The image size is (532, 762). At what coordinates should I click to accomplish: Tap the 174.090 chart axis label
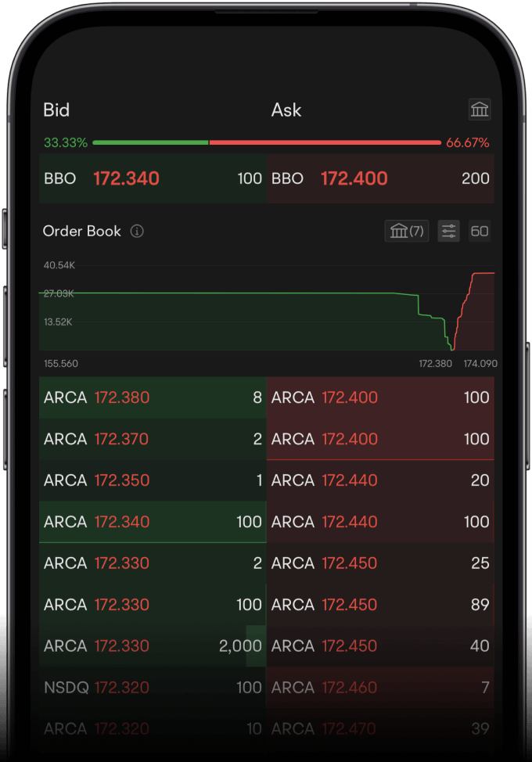(x=480, y=364)
